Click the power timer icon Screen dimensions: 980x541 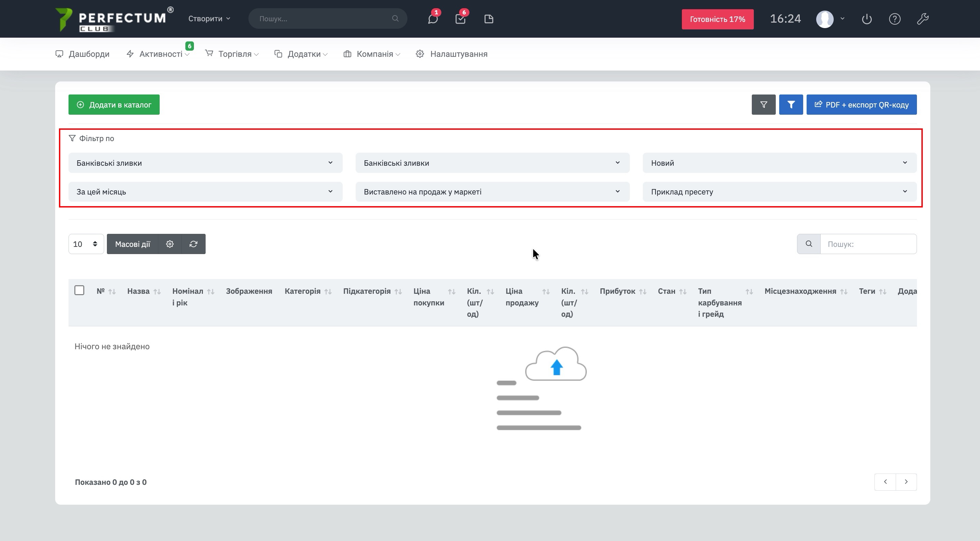click(x=867, y=19)
